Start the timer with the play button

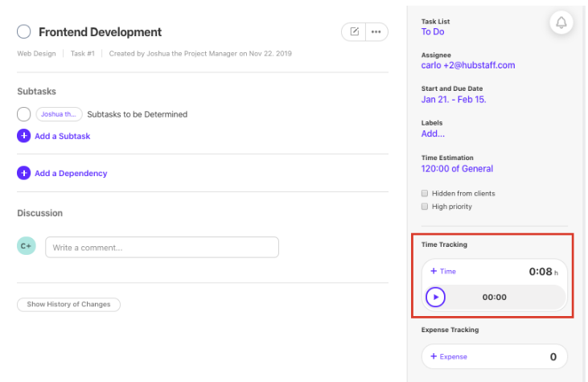435,297
